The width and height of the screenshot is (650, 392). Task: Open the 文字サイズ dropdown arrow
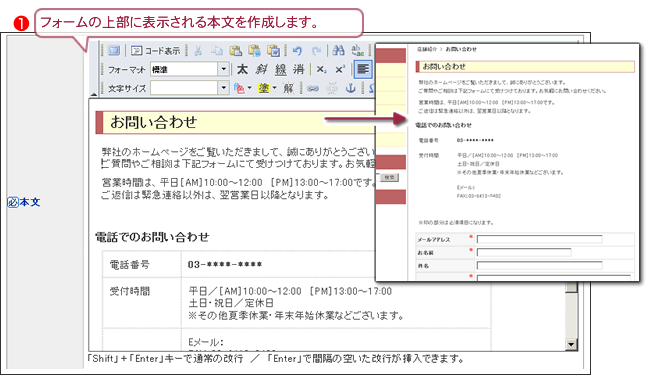point(224,88)
